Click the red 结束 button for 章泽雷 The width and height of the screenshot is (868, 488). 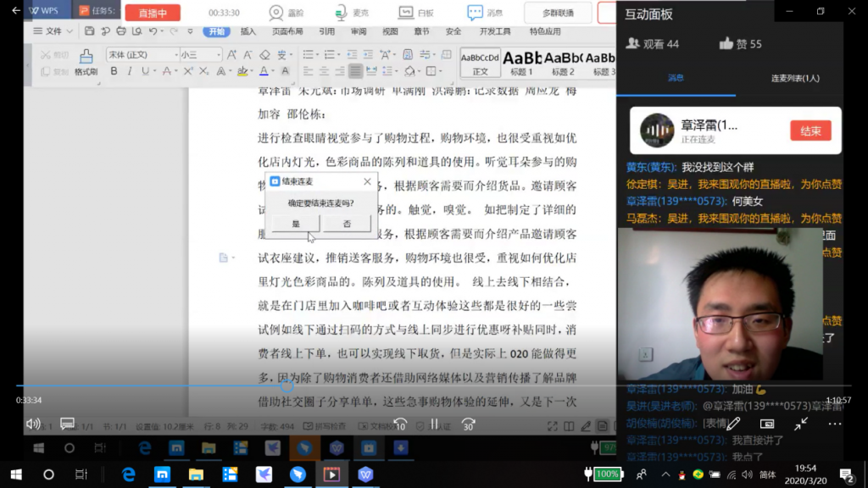tap(810, 130)
